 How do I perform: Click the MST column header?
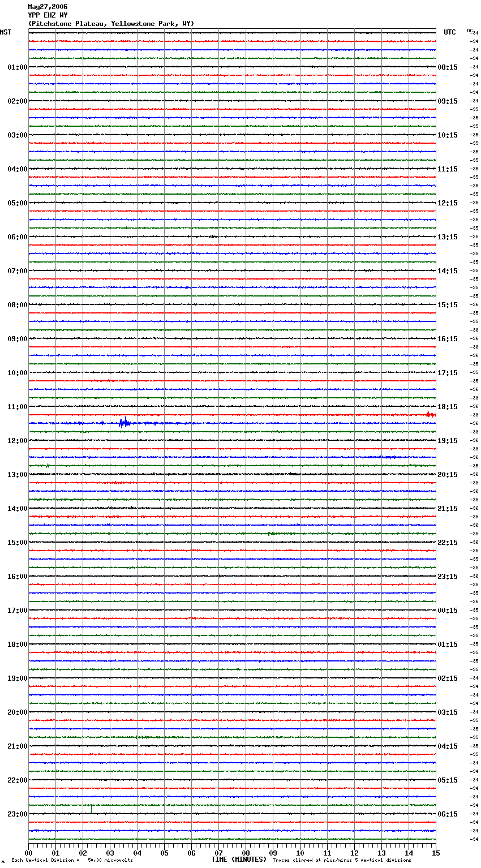click(6, 32)
